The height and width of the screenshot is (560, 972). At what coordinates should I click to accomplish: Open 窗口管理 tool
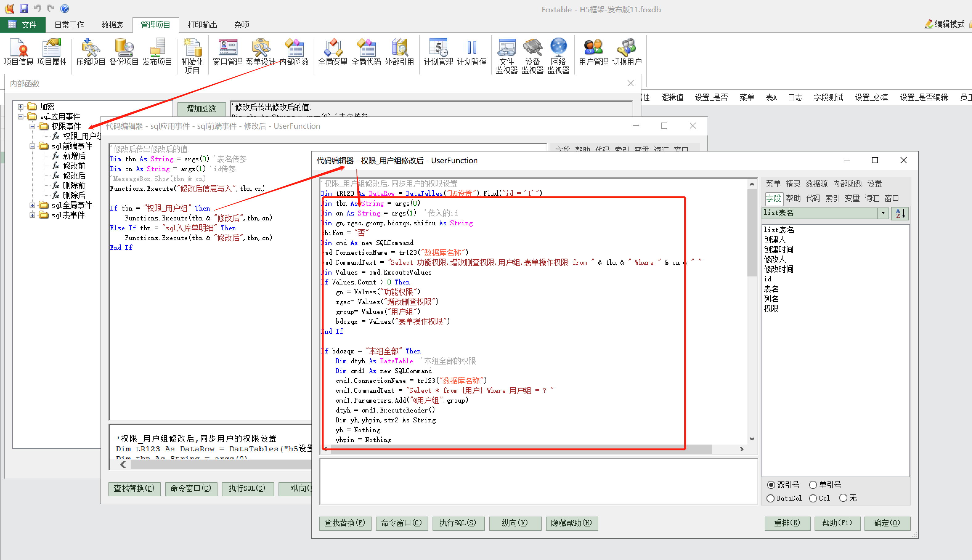tap(227, 52)
